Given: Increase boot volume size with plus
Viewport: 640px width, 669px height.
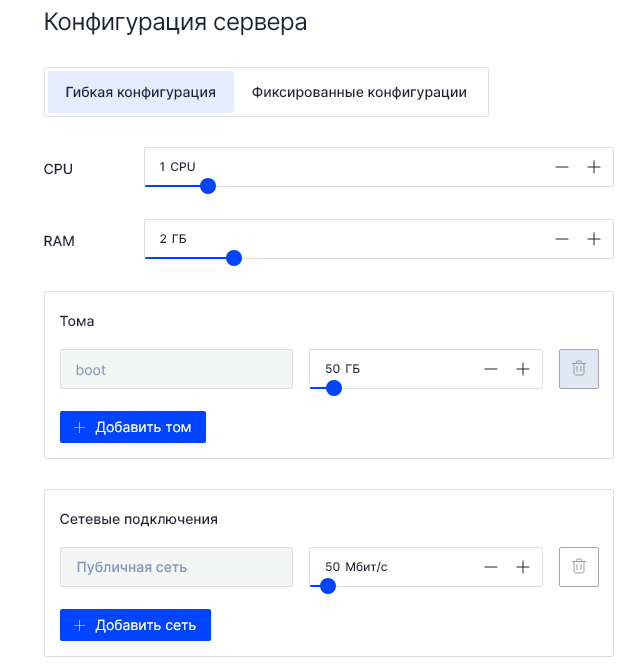Looking at the screenshot, I should tap(522, 369).
